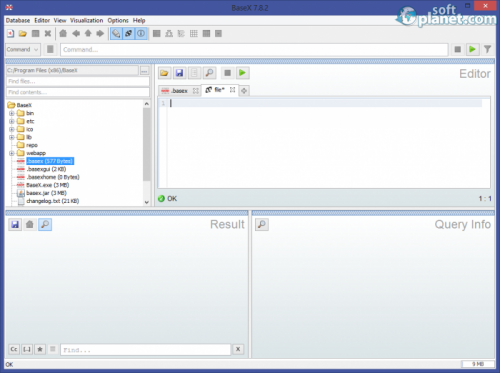Open the Help menu

139,20
